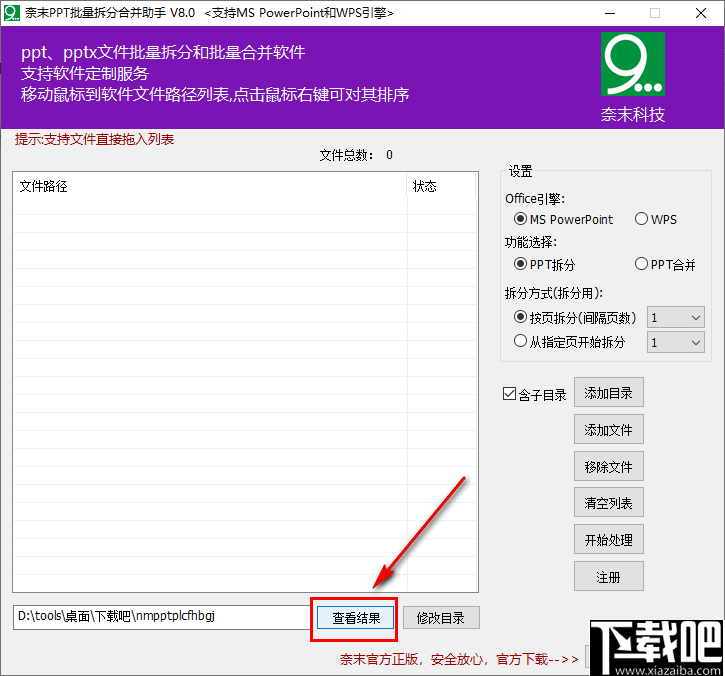This screenshot has height=676, width=725.
Task: Open the page dropdown for 从指定页开始拆分
Action: coord(676,342)
